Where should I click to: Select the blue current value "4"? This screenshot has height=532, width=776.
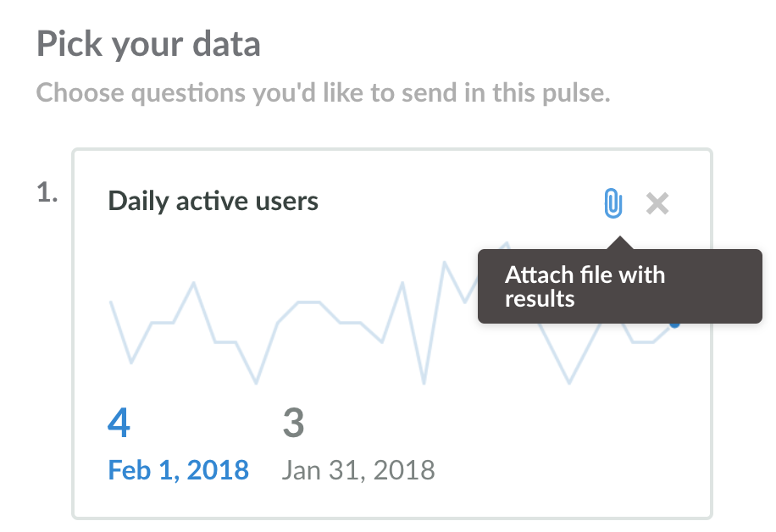119,423
